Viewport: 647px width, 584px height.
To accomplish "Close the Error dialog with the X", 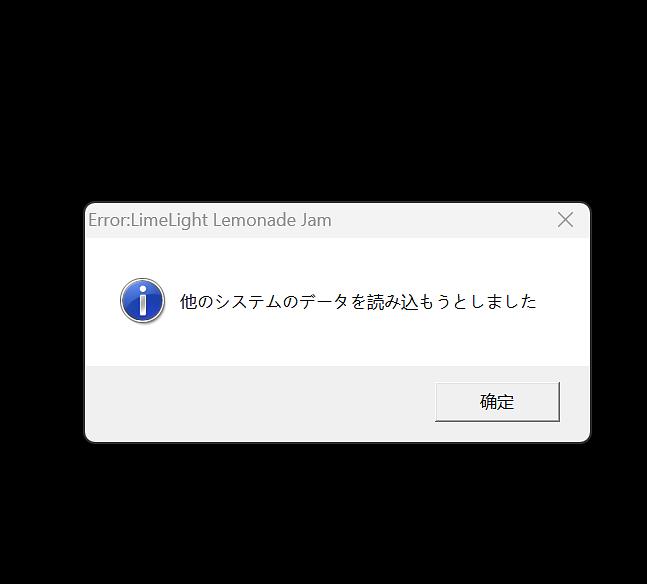I will 565,220.
